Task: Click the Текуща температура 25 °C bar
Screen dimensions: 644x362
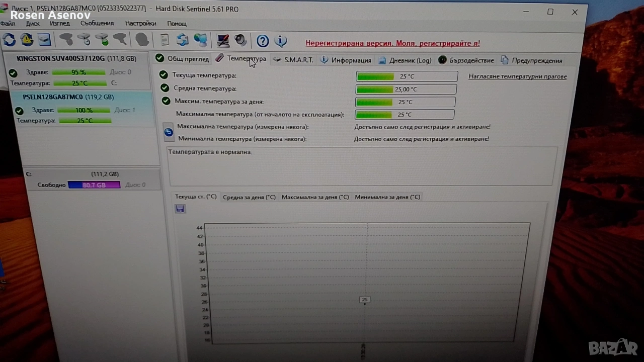Action: click(407, 76)
